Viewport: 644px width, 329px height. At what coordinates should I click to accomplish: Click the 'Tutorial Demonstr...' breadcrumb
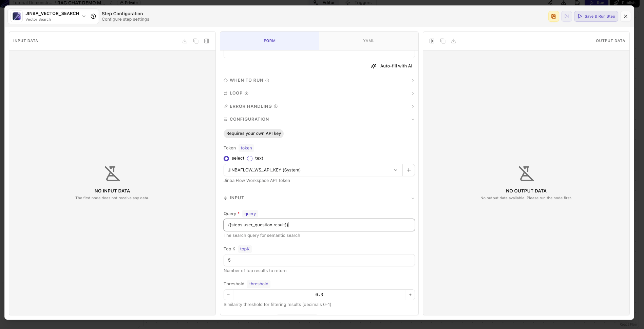[32, 3]
